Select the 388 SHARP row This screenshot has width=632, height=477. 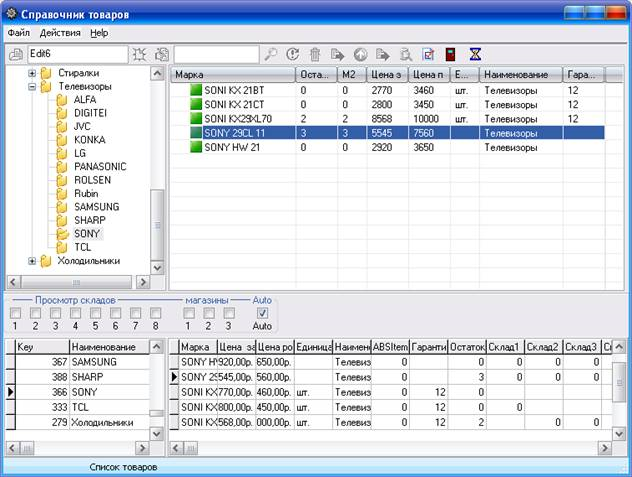pos(79,377)
